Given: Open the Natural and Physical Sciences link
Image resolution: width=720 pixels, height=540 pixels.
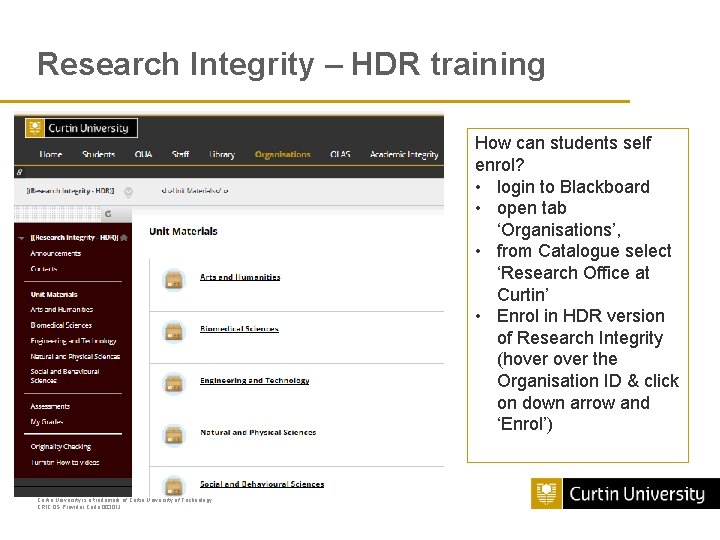Looking at the screenshot, I should [258, 432].
